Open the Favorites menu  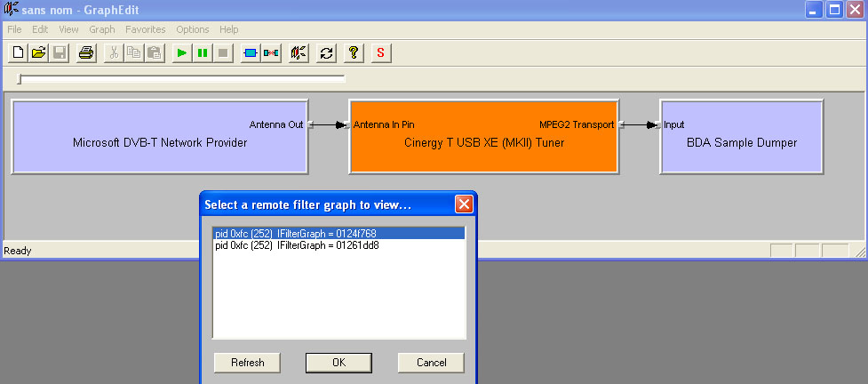[145, 29]
